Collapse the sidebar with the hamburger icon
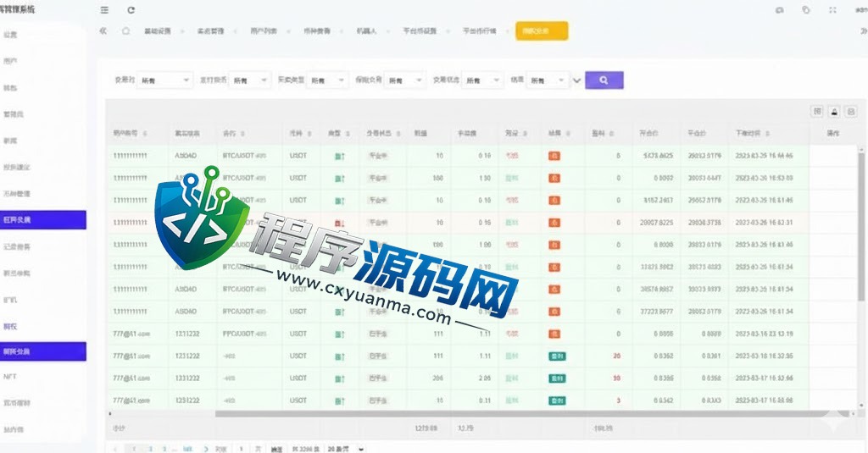The width and height of the screenshot is (868, 453). [x=104, y=10]
